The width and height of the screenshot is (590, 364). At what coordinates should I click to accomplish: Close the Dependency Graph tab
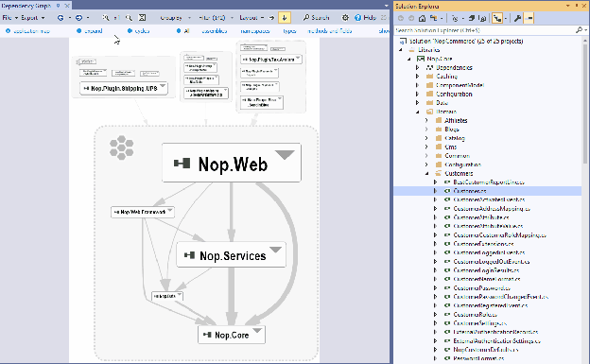pyautogui.click(x=67, y=6)
